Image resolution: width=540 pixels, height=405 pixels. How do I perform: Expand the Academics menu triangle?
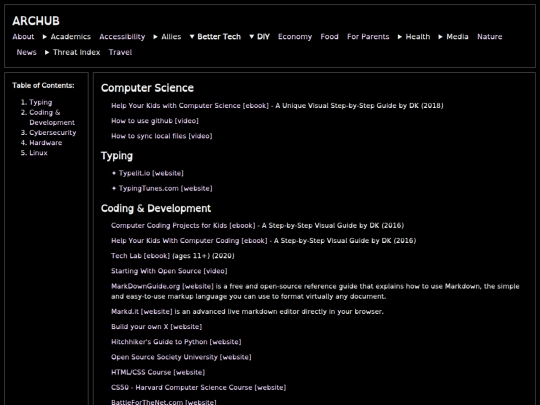pos(45,37)
